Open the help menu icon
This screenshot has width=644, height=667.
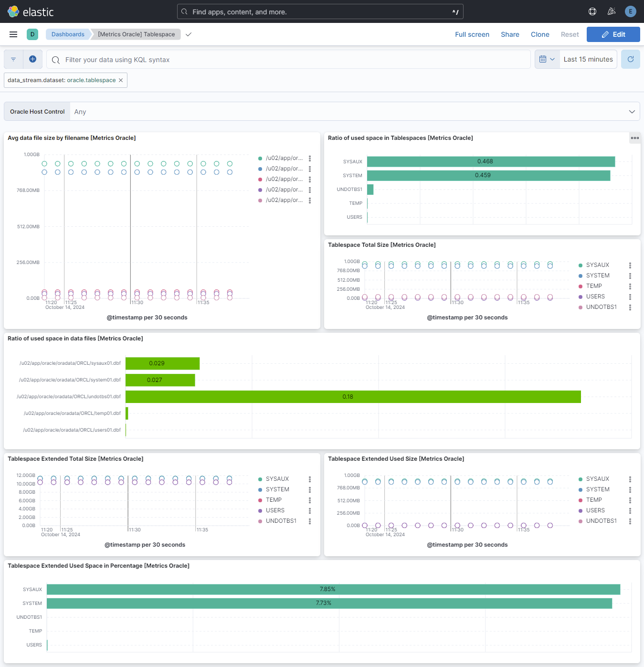592,11
